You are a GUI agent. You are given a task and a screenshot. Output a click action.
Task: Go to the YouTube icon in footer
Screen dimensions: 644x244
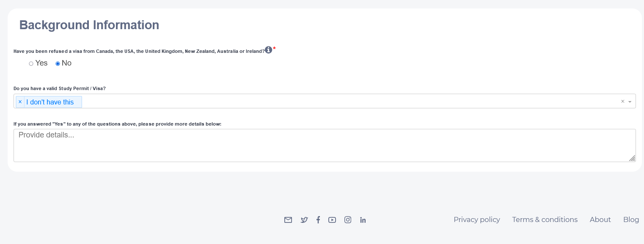click(332, 220)
